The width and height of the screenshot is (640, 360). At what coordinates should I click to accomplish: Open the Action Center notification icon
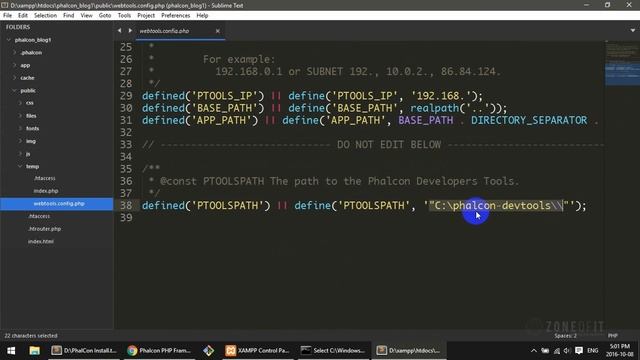(x=579, y=351)
